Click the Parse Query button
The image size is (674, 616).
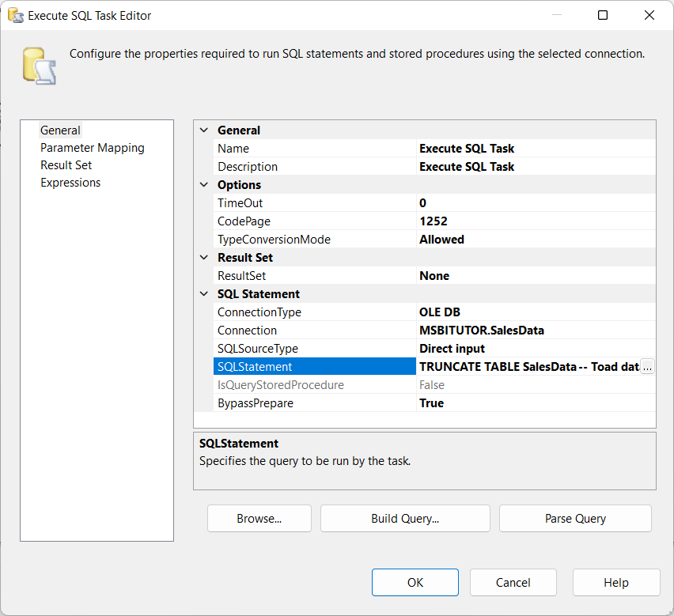575,519
